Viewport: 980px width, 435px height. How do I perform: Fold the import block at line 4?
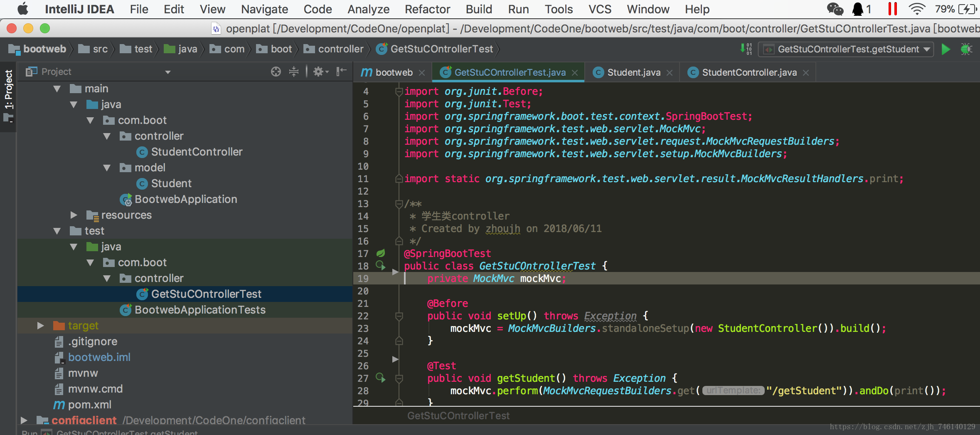click(x=399, y=91)
